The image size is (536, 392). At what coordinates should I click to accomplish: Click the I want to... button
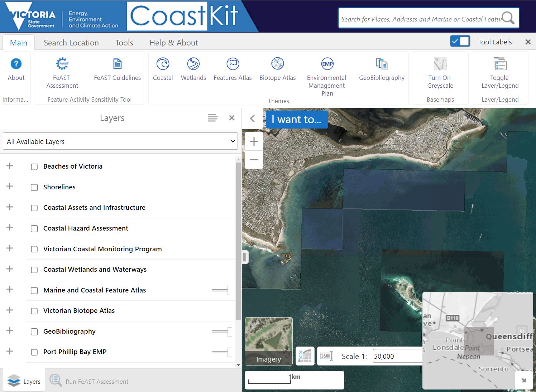tap(297, 119)
